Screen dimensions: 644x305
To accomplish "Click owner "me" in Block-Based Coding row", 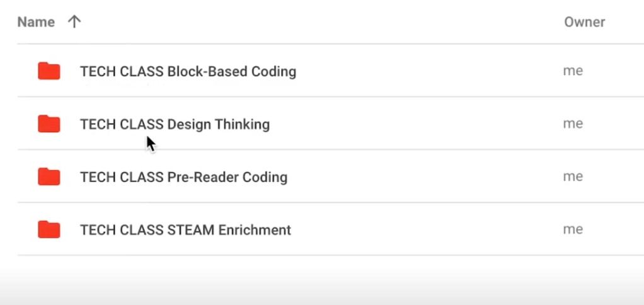I will point(572,71).
